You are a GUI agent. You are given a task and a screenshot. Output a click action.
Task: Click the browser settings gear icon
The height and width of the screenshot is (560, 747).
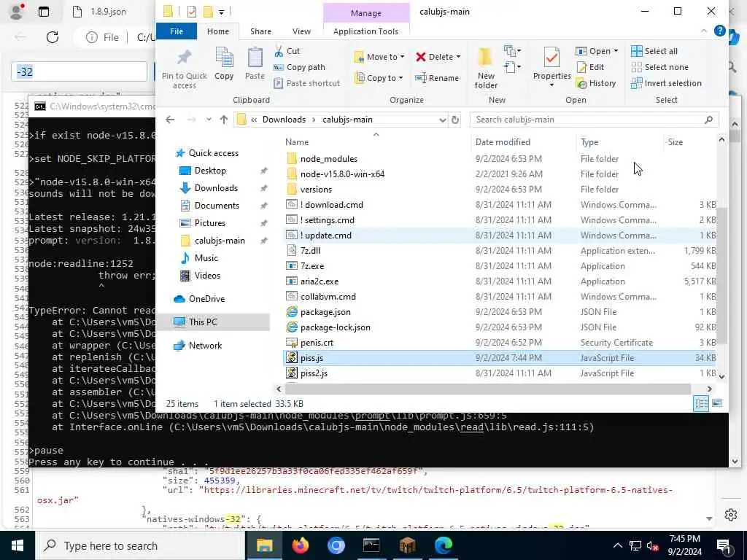click(x=731, y=515)
